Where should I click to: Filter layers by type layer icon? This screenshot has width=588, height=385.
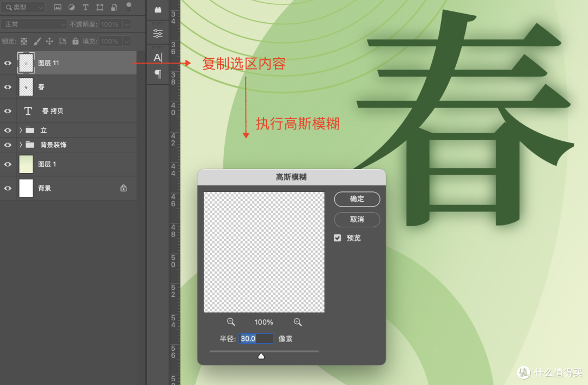click(x=85, y=8)
